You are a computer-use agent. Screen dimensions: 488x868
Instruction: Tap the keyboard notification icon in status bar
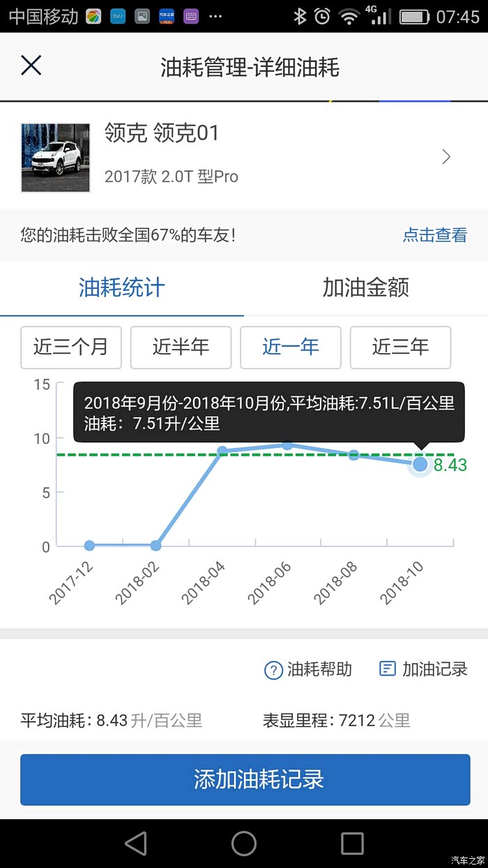click(191, 16)
